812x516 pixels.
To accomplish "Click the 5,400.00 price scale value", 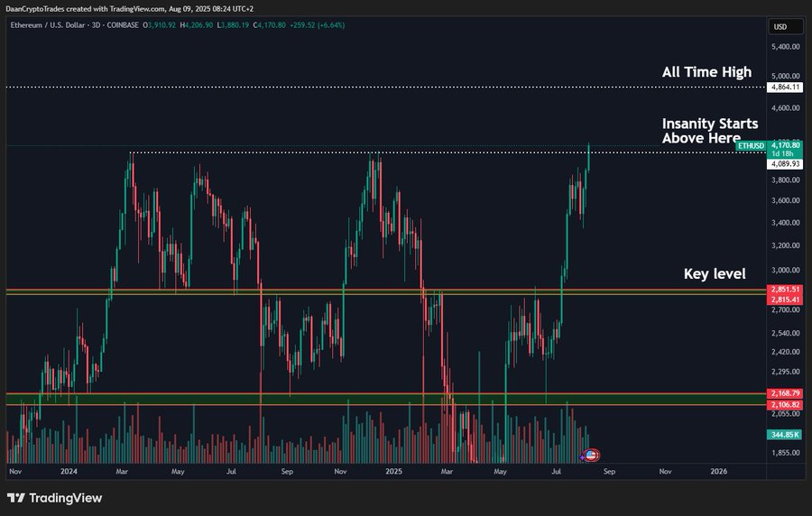I will click(x=786, y=47).
